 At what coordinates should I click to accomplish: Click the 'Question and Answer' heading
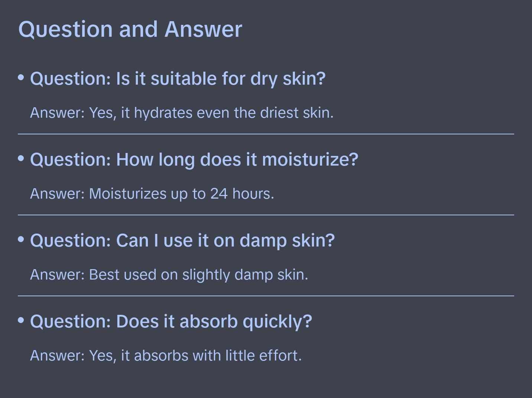130,29
